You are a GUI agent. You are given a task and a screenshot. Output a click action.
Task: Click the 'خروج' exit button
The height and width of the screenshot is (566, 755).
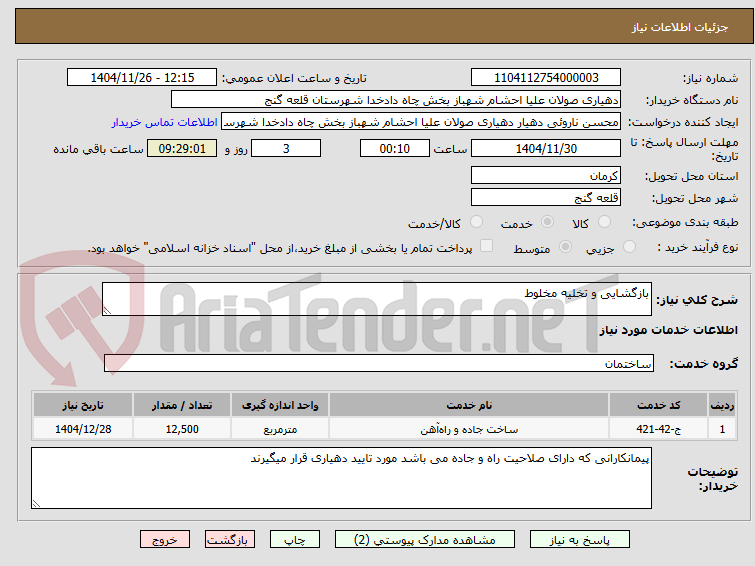(x=165, y=540)
